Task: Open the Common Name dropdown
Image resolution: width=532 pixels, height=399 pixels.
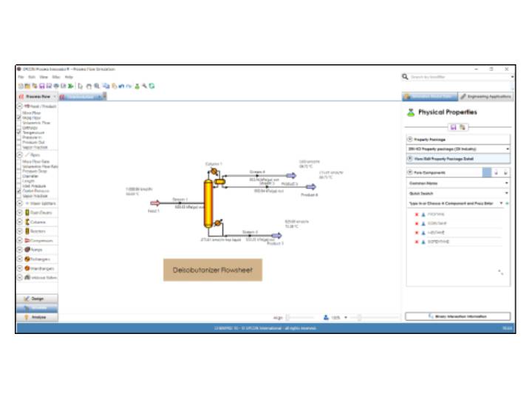Action: point(458,183)
